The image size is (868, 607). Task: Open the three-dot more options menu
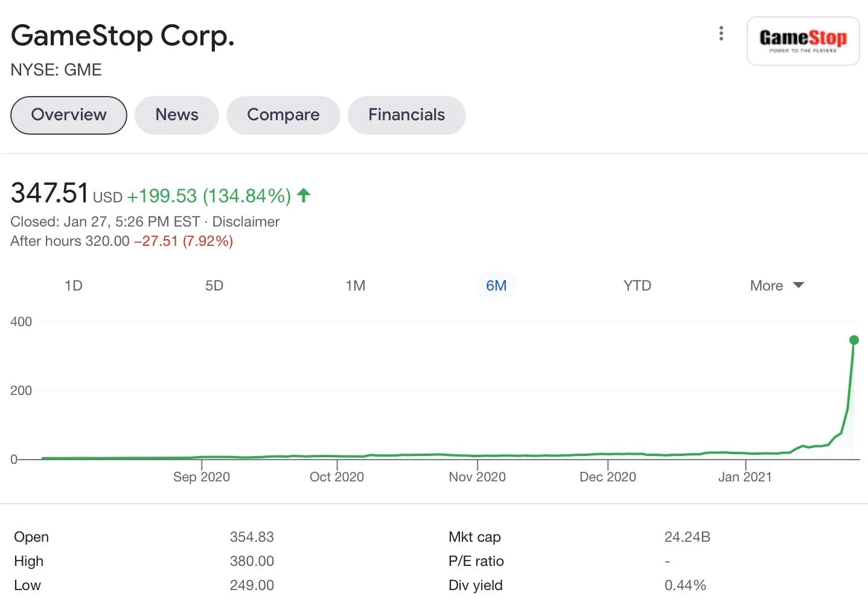click(721, 34)
